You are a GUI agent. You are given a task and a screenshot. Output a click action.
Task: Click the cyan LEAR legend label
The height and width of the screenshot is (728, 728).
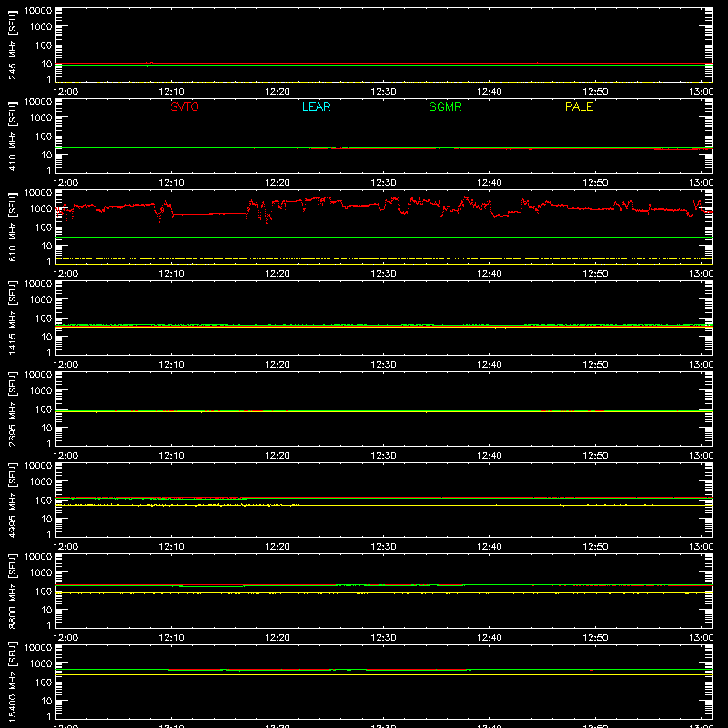coord(316,106)
